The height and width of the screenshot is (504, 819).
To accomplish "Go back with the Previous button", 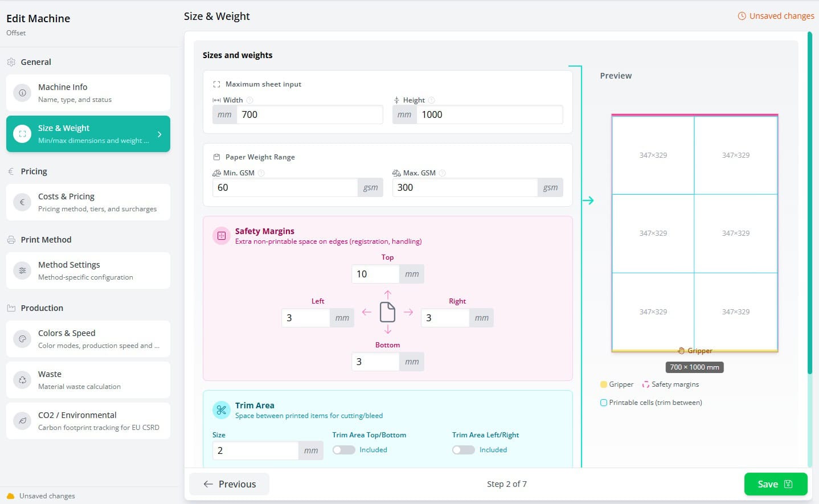I will pos(230,484).
